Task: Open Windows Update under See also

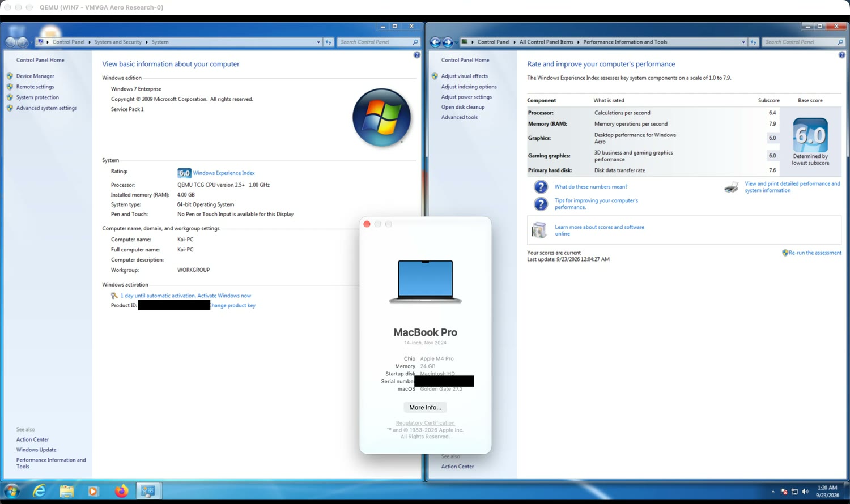Action: coord(36,450)
